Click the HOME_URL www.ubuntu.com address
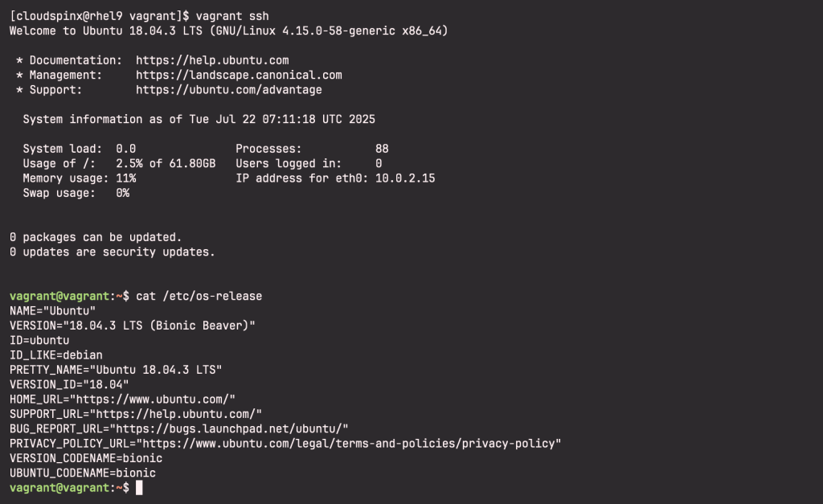The width and height of the screenshot is (823, 504). pos(152,400)
